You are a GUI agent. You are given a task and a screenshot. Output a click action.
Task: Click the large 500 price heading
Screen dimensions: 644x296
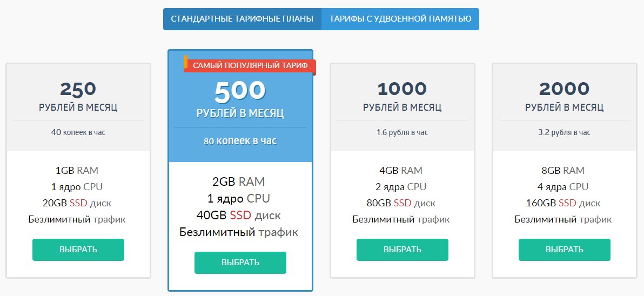pos(240,91)
